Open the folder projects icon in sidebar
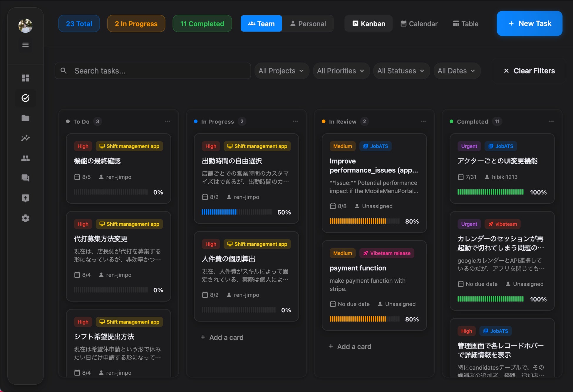Image resolution: width=573 pixels, height=392 pixels. (26, 118)
